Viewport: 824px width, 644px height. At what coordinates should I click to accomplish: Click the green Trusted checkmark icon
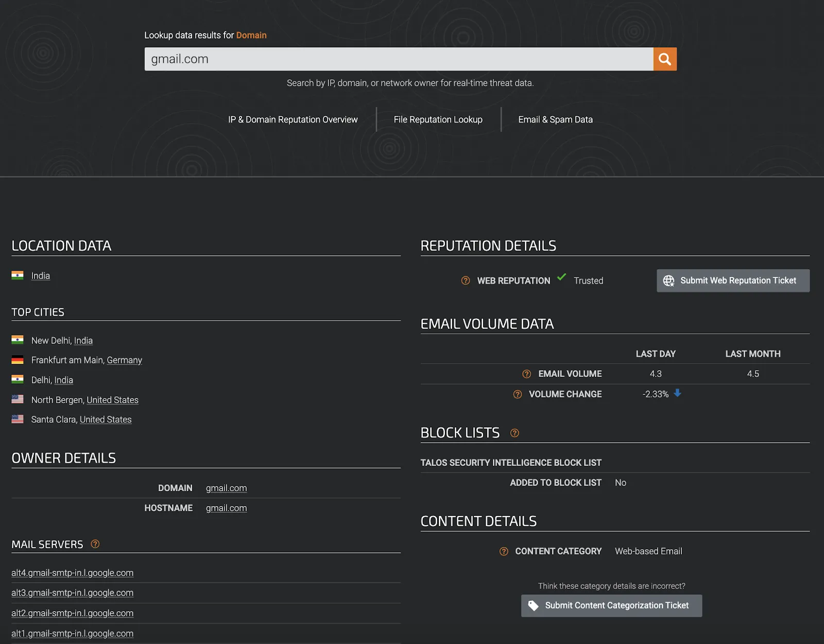tap(562, 277)
